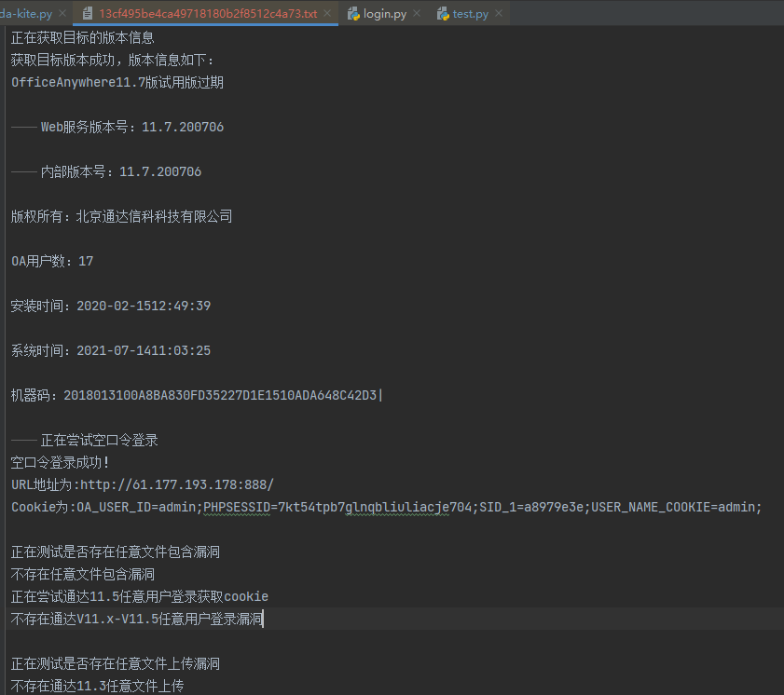Open the test.py editor tab

470,13
